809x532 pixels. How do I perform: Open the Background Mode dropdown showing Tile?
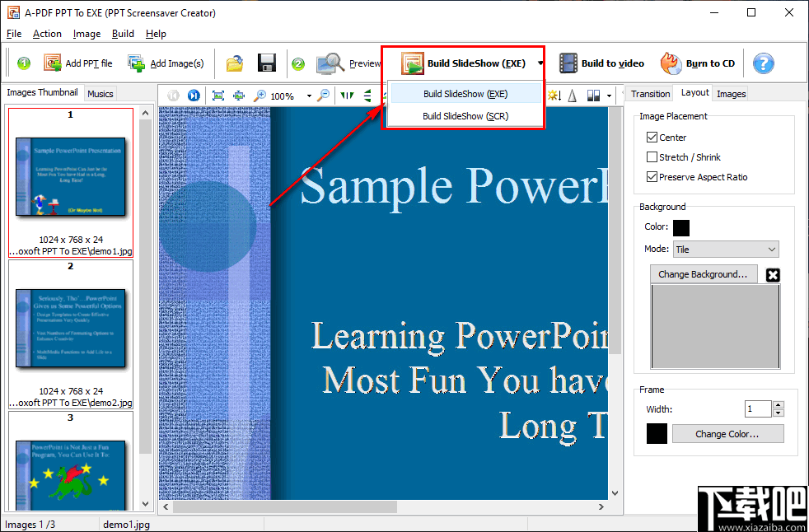click(725, 248)
